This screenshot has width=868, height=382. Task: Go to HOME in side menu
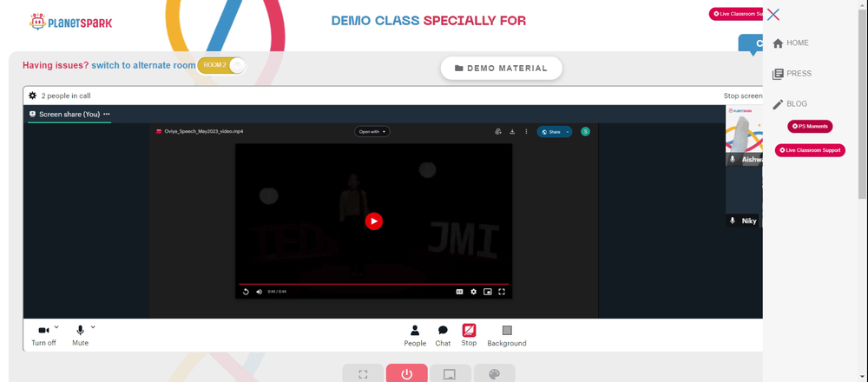point(791,43)
